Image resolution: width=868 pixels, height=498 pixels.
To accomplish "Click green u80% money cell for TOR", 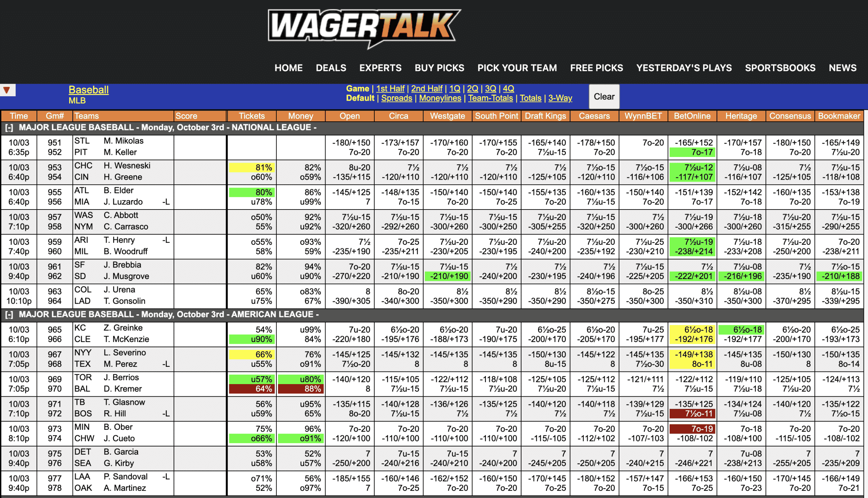I will point(301,379).
